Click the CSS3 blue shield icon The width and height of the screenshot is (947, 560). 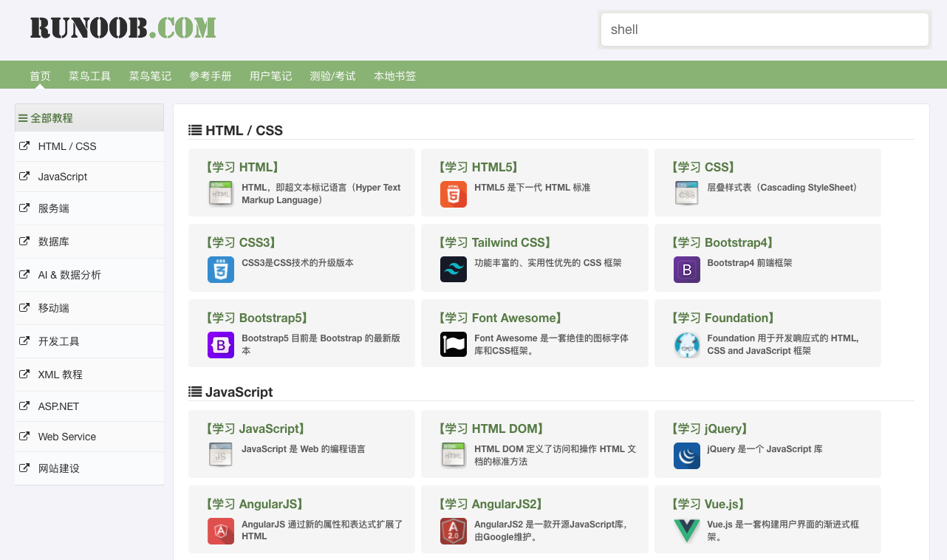(x=220, y=270)
